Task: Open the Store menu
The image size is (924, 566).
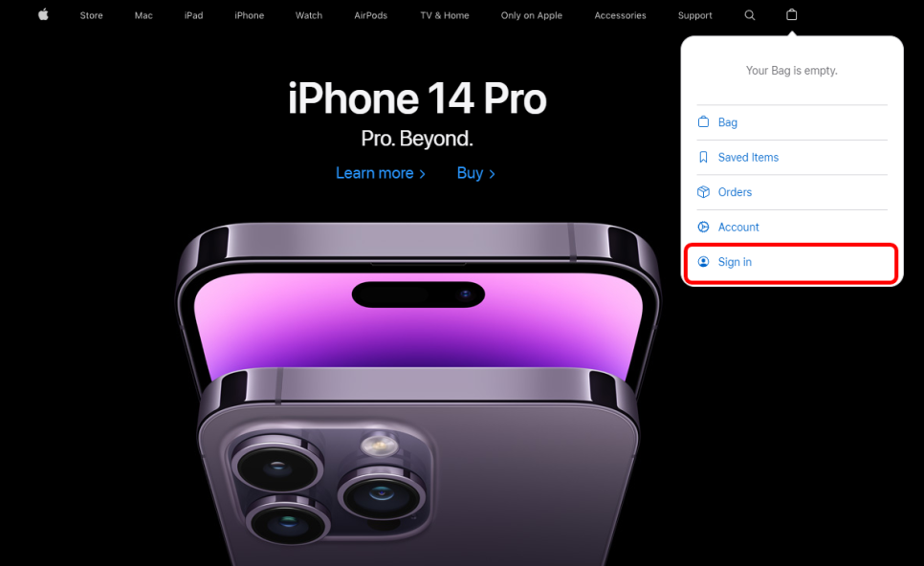Action: 91,15
